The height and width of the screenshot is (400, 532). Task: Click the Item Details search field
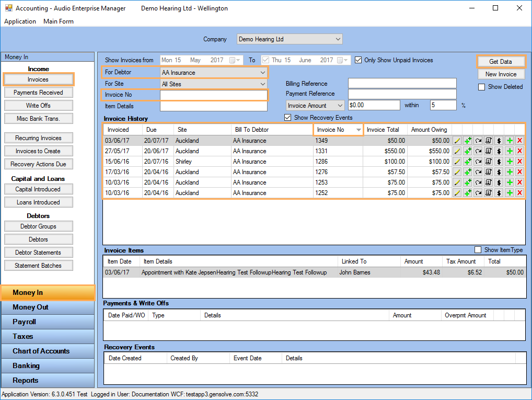click(213, 106)
